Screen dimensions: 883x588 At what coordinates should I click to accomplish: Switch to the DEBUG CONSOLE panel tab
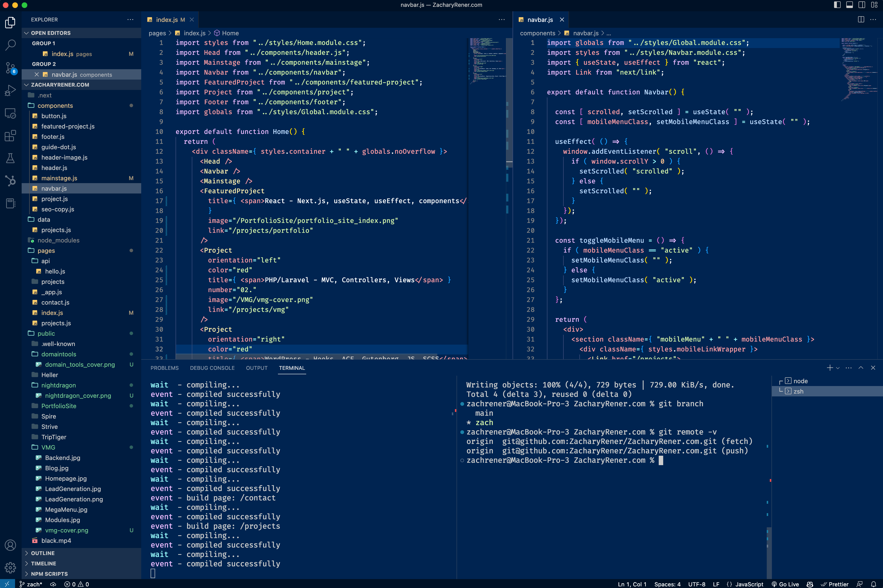pos(212,368)
